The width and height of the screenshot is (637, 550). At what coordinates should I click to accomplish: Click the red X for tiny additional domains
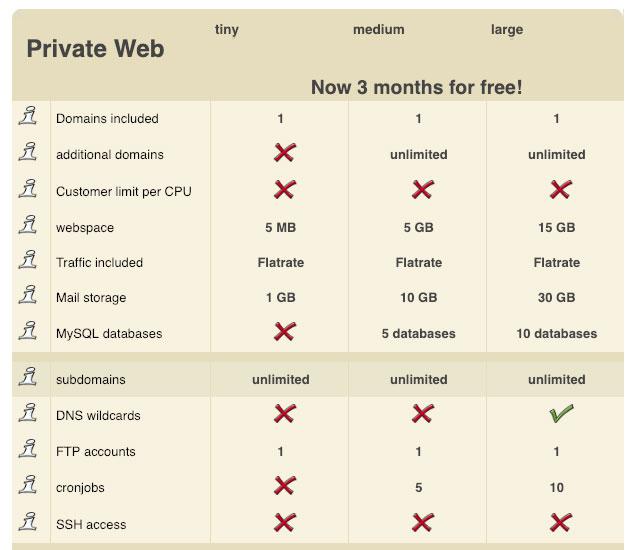[x=285, y=153]
